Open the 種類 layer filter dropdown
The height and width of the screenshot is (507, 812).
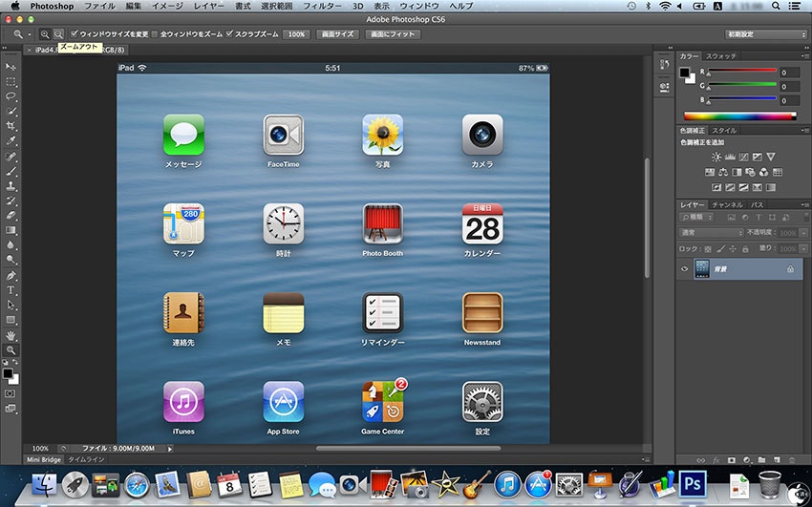click(696, 218)
